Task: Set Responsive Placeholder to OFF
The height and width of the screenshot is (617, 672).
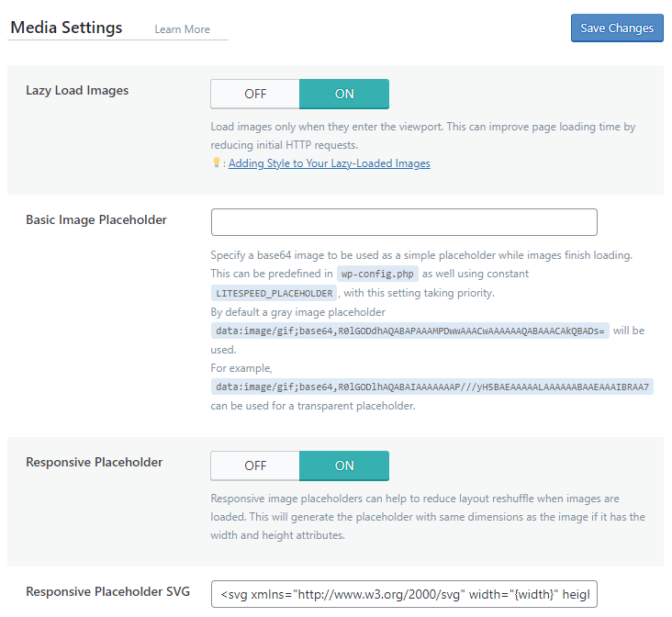Action: pos(255,466)
